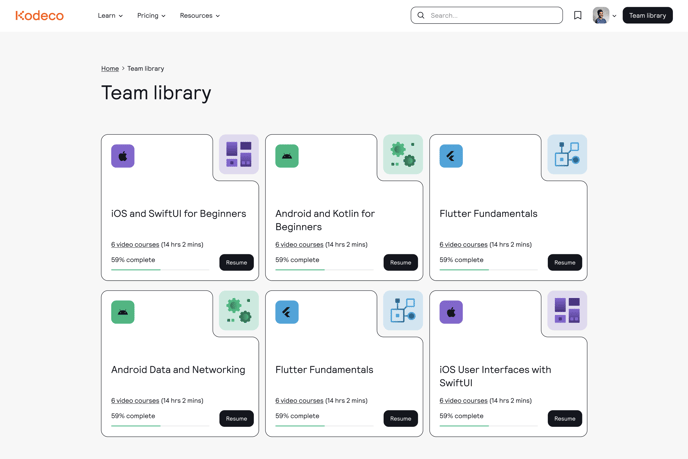
Task: Click purple grid icon on iOS User Interfaces card
Action: click(x=567, y=310)
